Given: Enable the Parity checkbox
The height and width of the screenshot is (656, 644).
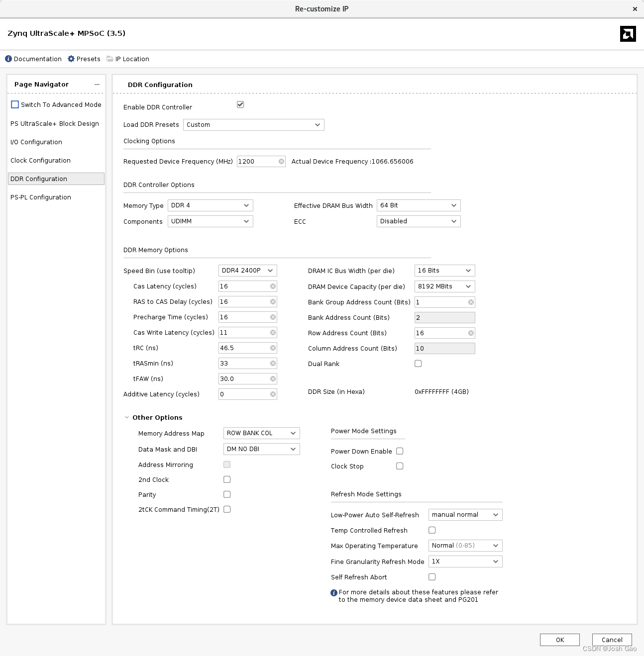Looking at the screenshot, I should (227, 494).
